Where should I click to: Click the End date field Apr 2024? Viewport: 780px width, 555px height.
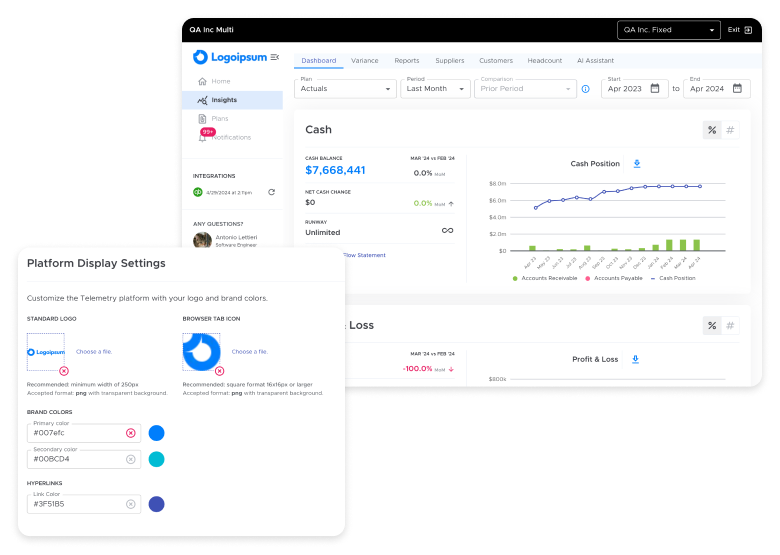(x=716, y=89)
